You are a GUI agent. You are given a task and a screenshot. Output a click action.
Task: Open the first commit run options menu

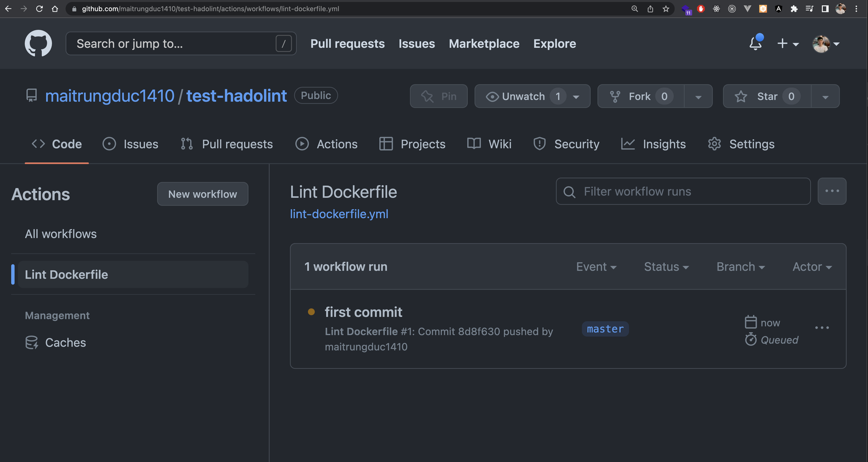click(x=822, y=328)
